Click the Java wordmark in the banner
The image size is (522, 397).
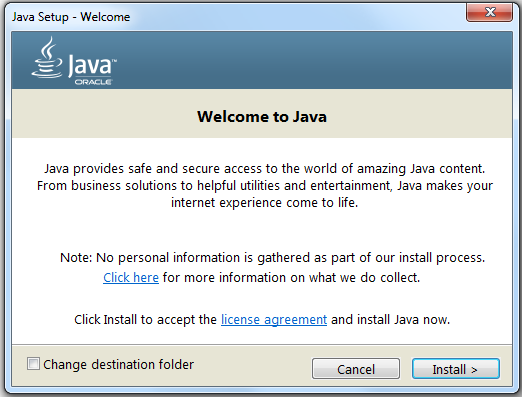pos(91,65)
